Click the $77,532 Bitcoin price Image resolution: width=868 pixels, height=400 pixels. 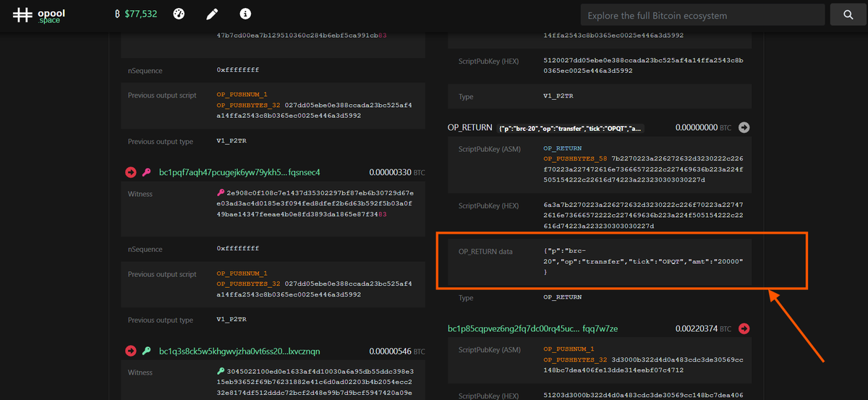[x=136, y=14]
